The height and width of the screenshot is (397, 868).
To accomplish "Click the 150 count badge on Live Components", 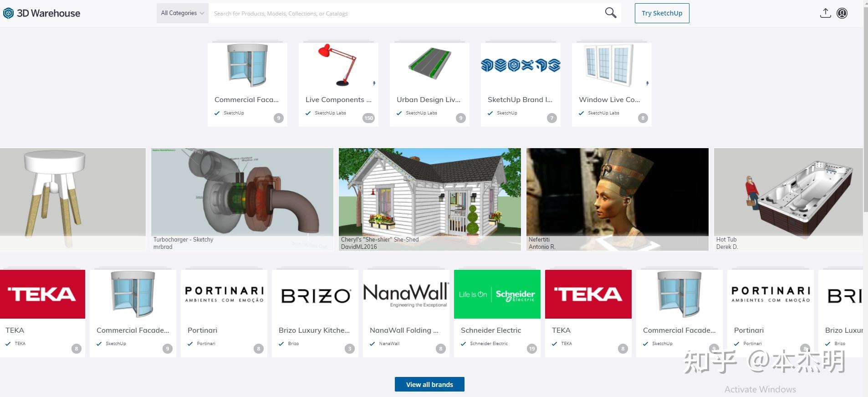I will coord(368,118).
